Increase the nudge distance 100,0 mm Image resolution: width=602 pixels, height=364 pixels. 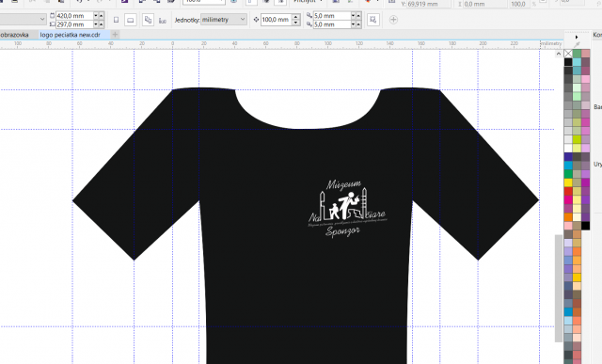coord(295,17)
